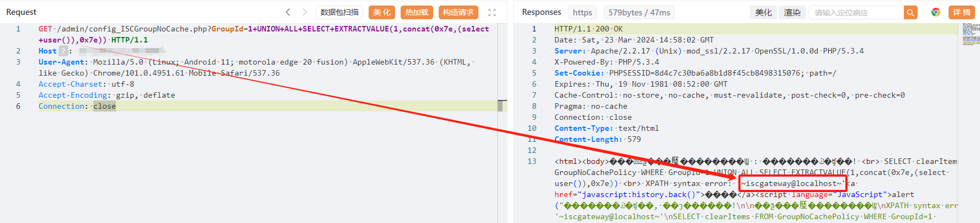Click the Request panel title

pos(21,12)
